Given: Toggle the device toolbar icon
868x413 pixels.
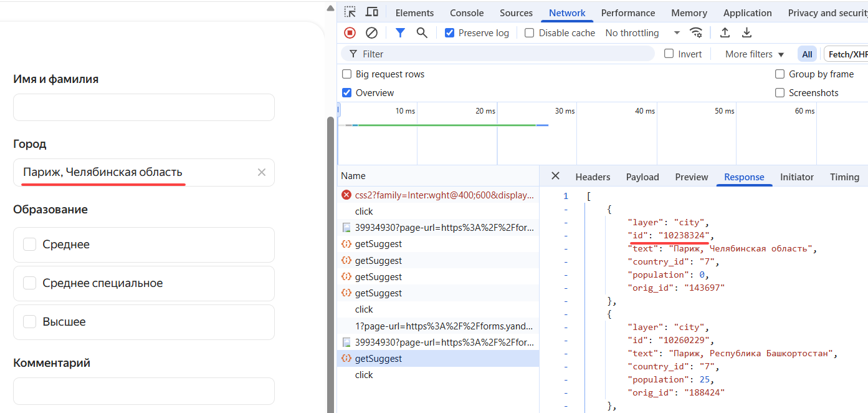Looking at the screenshot, I should pyautogui.click(x=372, y=12).
